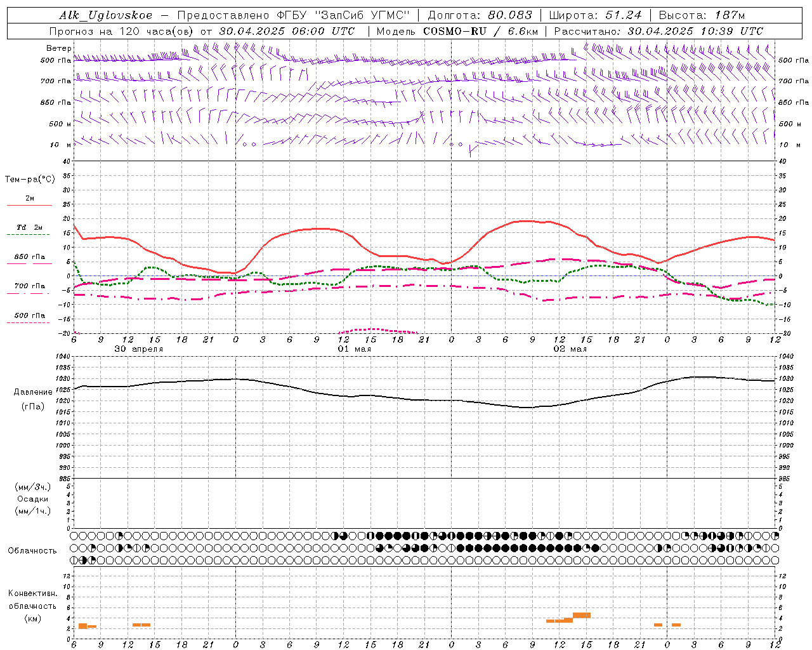812x650 pixels.
Task: Click the "Тем-ра(°C)" temperature panel label
Action: point(30,180)
